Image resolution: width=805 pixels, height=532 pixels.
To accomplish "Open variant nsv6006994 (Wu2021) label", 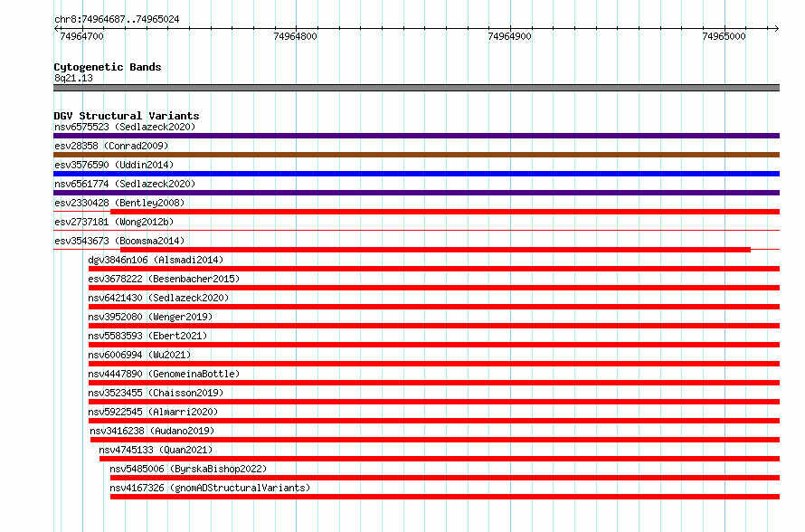I will [139, 355].
